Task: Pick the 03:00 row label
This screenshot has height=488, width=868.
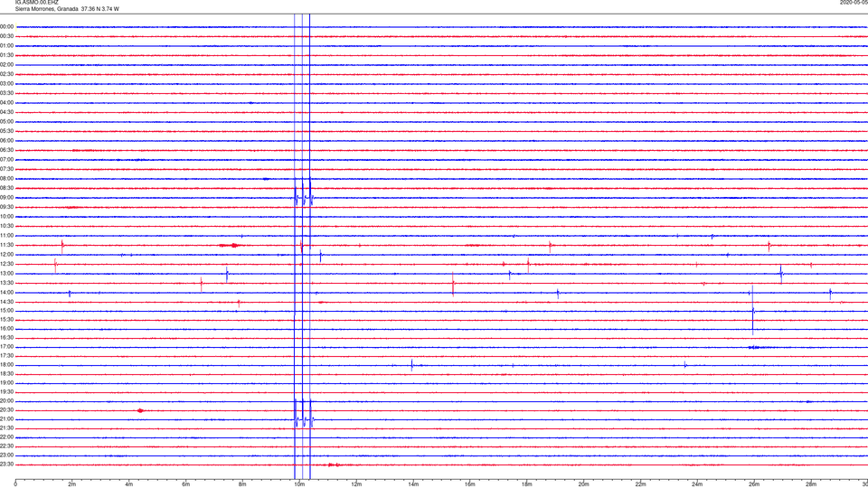Action: 6,83
